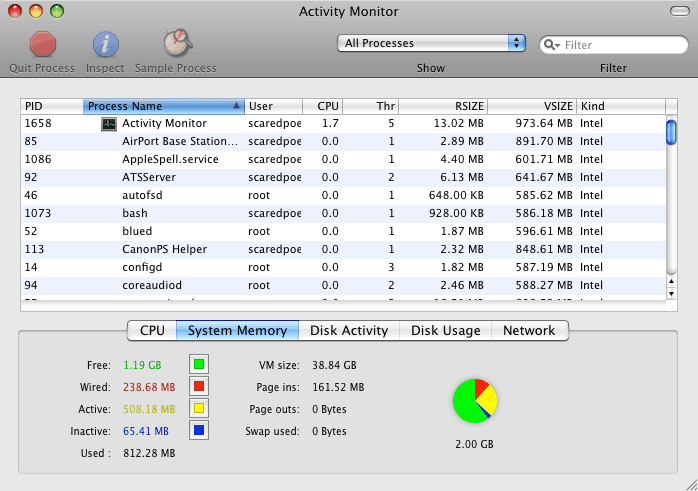Click the Wired value 238.68 MB

click(149, 387)
